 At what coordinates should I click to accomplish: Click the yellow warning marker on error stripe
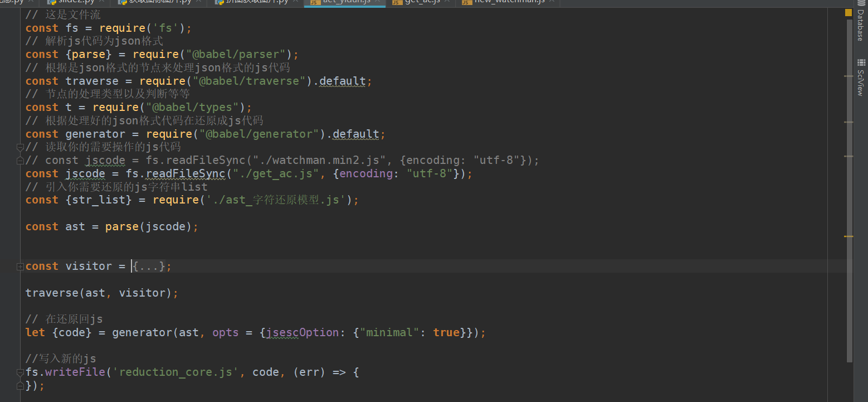point(849,236)
